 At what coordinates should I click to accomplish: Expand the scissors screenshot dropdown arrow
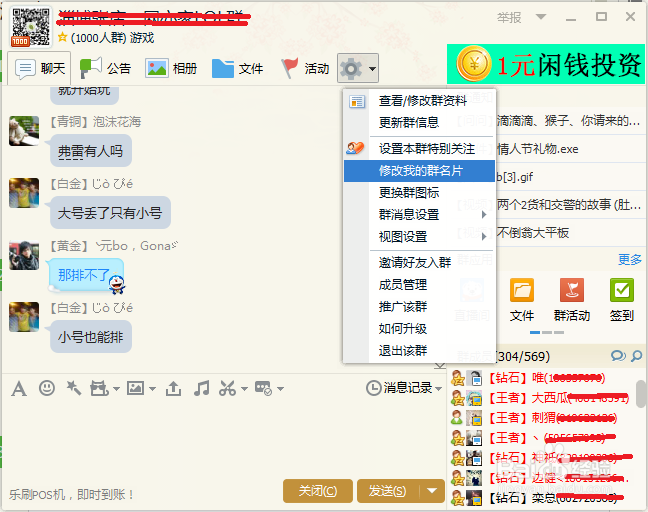(x=244, y=389)
